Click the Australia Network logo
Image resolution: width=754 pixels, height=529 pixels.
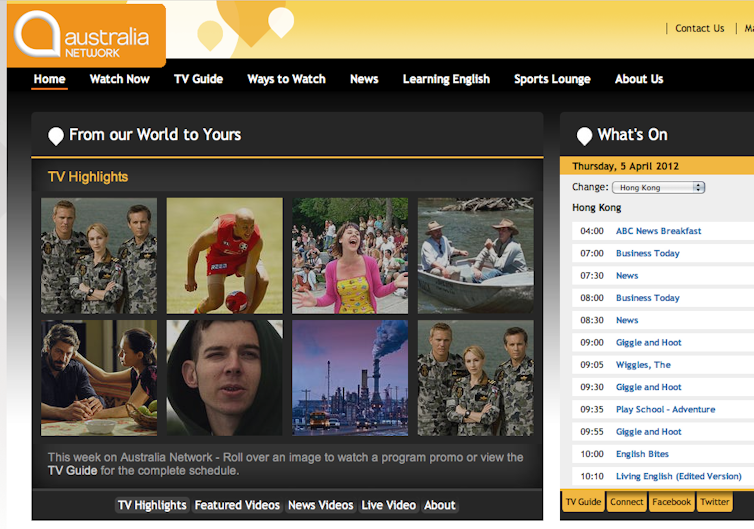coord(86,36)
